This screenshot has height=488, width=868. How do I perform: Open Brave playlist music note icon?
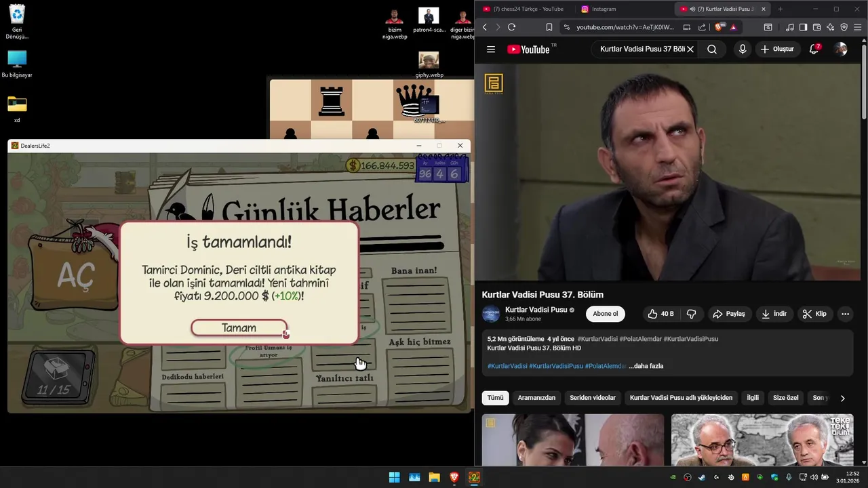tap(789, 27)
